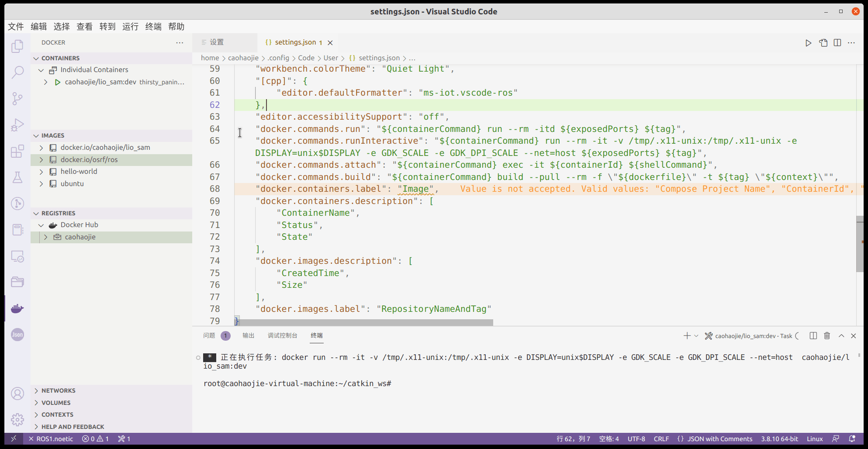
Task: Open the Remote Explorer view
Action: (17, 256)
